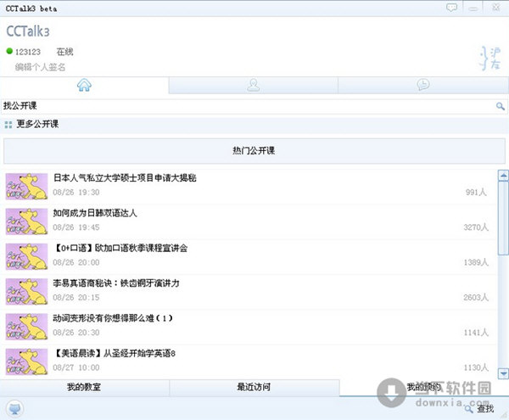Click thumbnail of the 美语晨读 course
509x420 pixels.
coord(26,361)
